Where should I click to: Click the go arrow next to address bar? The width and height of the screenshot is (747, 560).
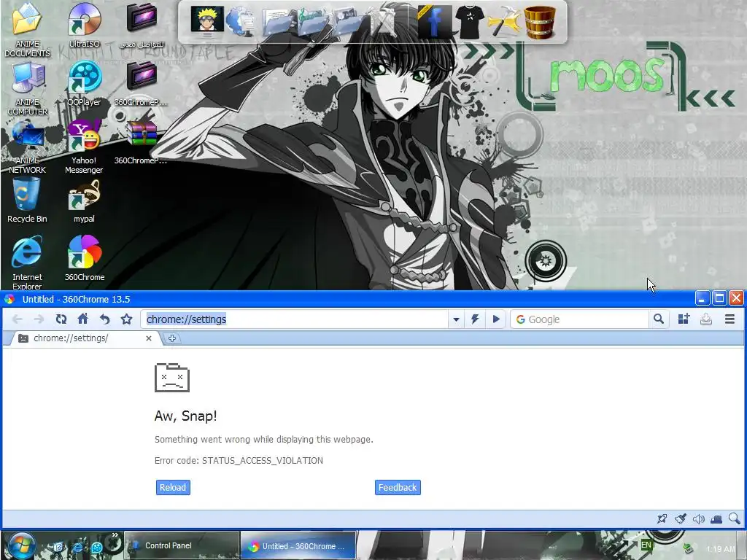point(495,319)
